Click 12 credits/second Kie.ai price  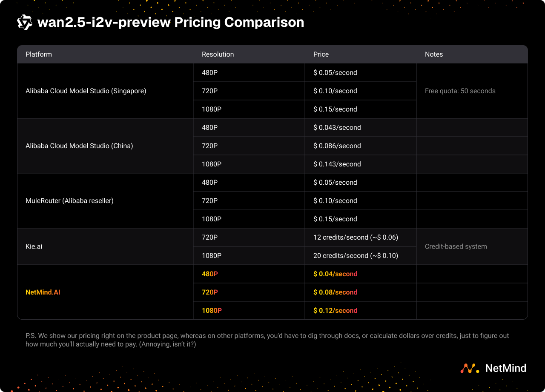click(356, 237)
